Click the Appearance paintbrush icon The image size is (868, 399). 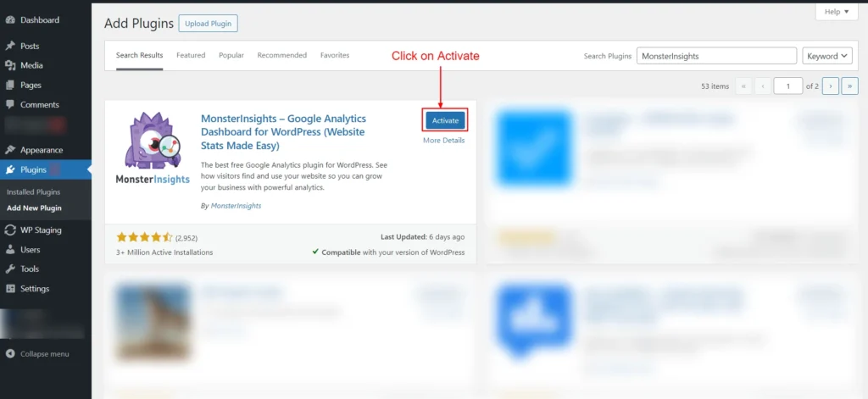pyautogui.click(x=10, y=150)
